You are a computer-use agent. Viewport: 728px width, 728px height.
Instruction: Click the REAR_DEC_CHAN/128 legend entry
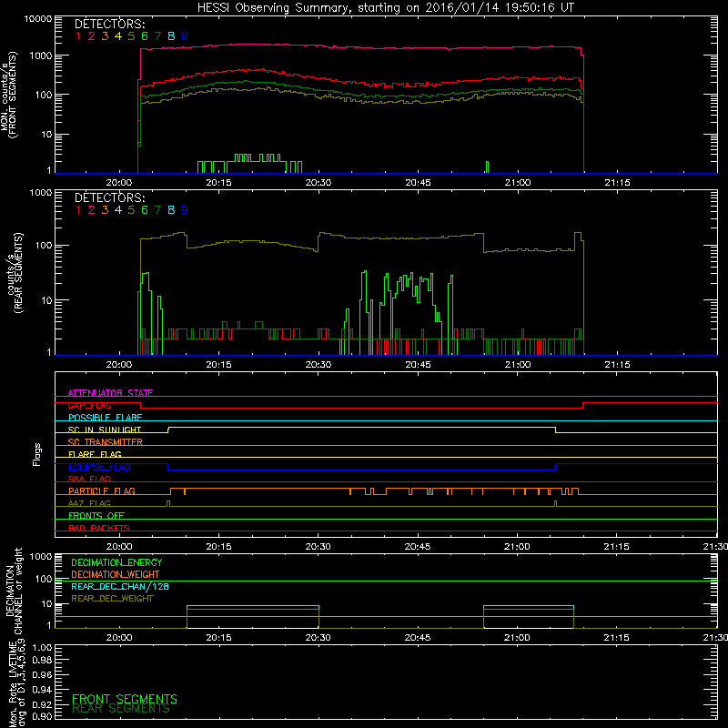120,587
